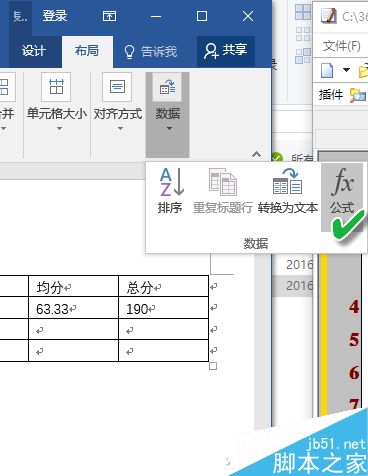Image resolution: width=368 pixels, height=476 pixels.
Task: Select 转换为文本 convert to text
Action: coord(287,191)
